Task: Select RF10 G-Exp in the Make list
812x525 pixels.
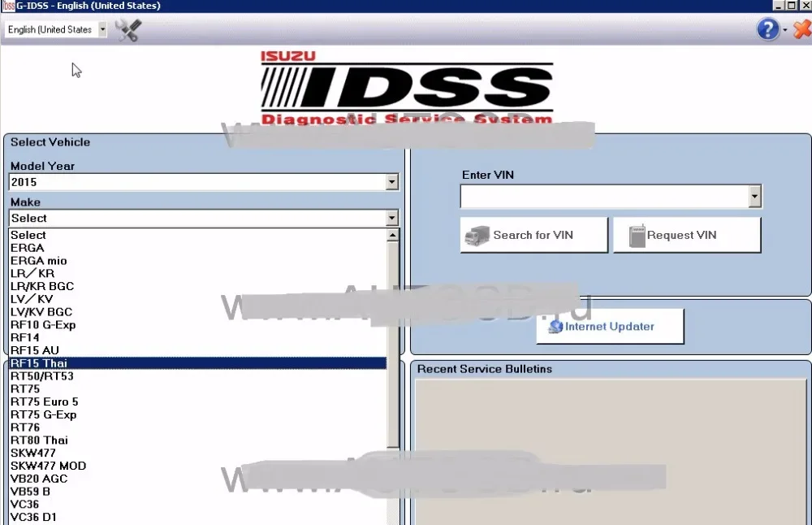Action: [197, 325]
